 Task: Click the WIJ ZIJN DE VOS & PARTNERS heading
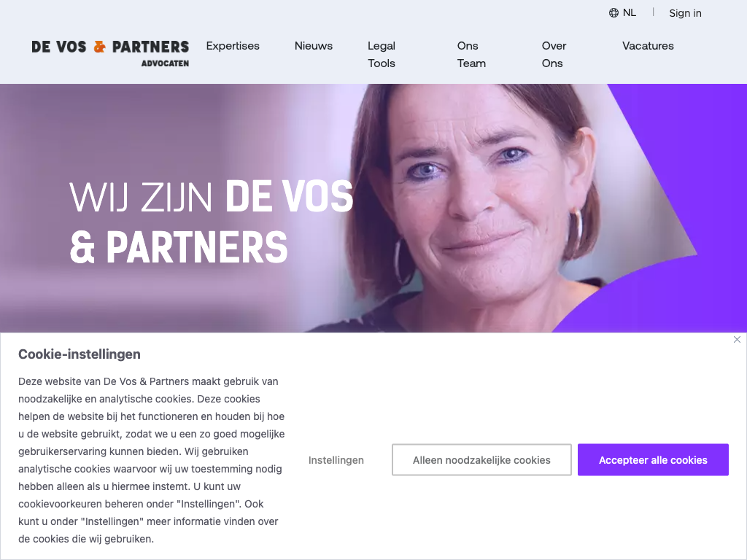coord(212,222)
